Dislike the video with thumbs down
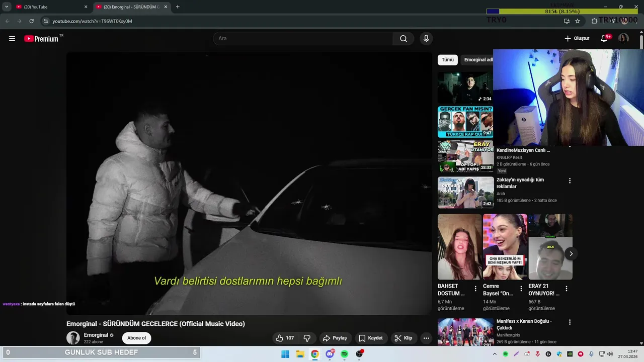 pyautogui.click(x=307, y=338)
